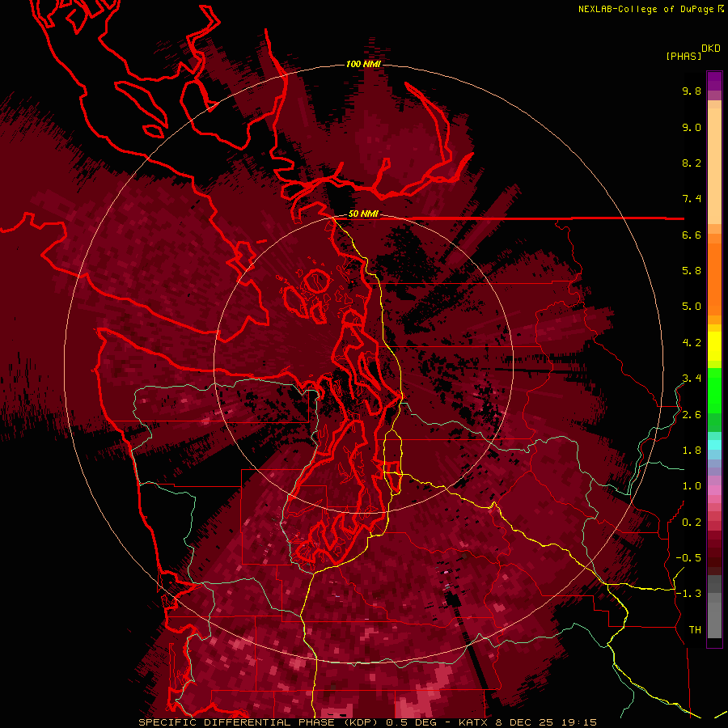
Task: Click the NEXLAB-College of DuPage label
Action: click(x=645, y=9)
